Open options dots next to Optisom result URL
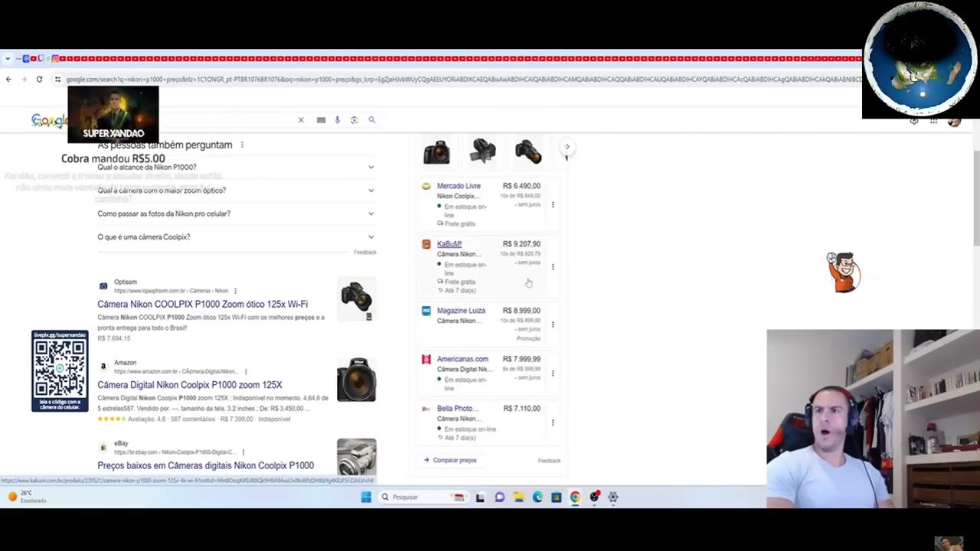This screenshot has width=980, height=551. tap(235, 291)
